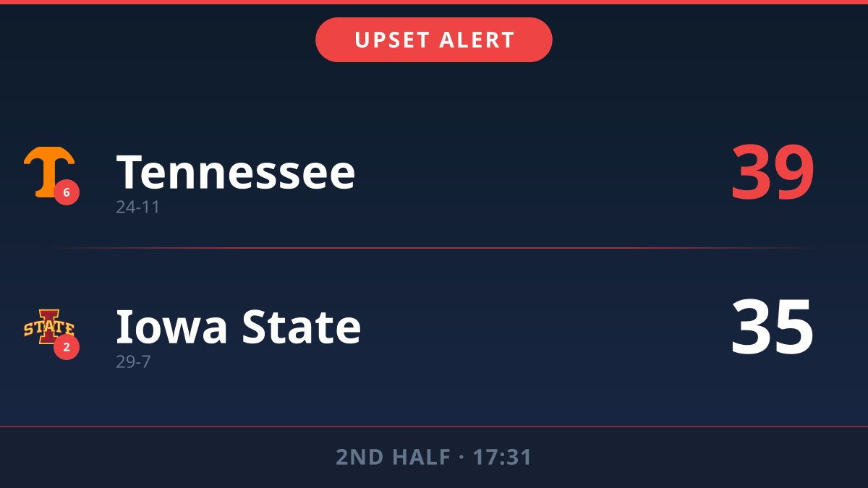Viewport: 868px width, 488px height.
Task: Click the word HALF in the footer
Action: tap(422, 458)
